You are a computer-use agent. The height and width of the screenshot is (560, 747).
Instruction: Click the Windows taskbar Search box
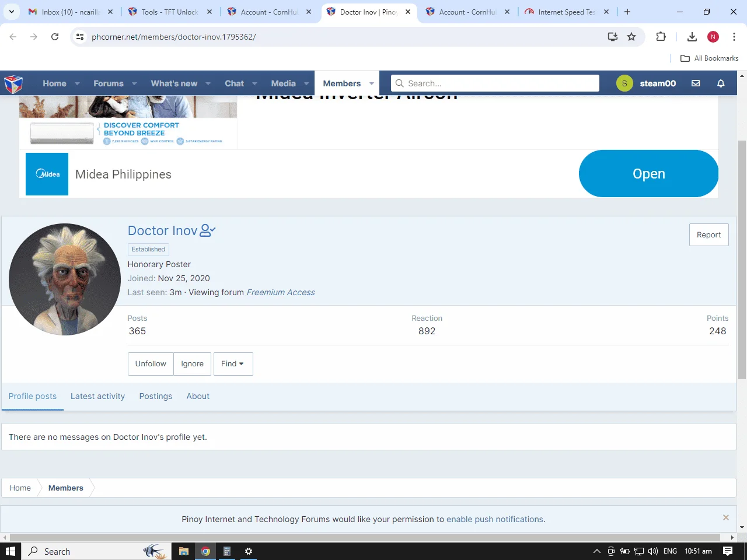coord(97,551)
